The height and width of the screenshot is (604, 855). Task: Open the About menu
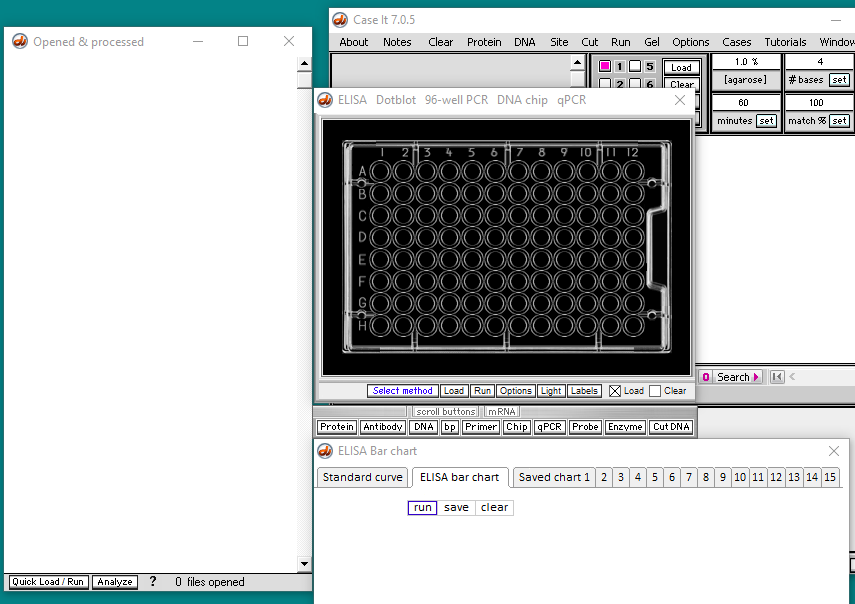pyautogui.click(x=353, y=42)
